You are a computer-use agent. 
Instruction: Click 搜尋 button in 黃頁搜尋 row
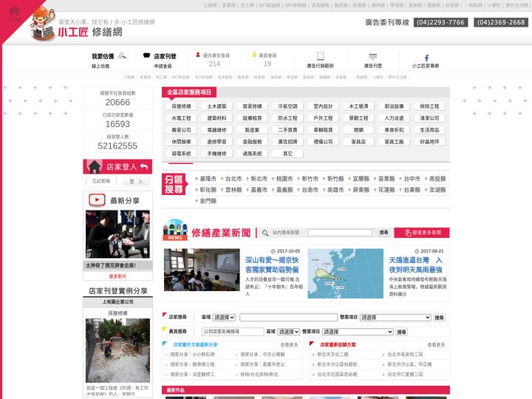point(402,332)
